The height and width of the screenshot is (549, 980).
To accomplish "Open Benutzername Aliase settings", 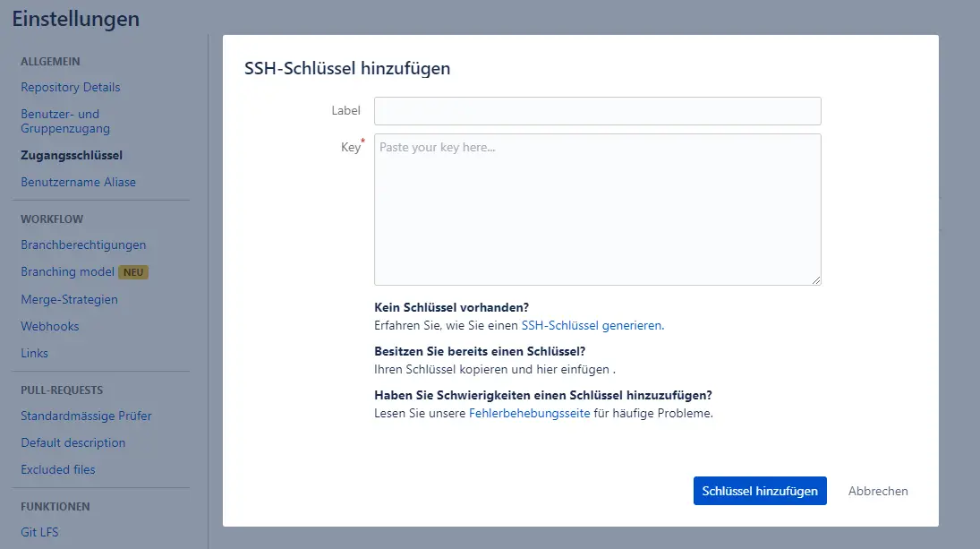I will click(x=78, y=182).
